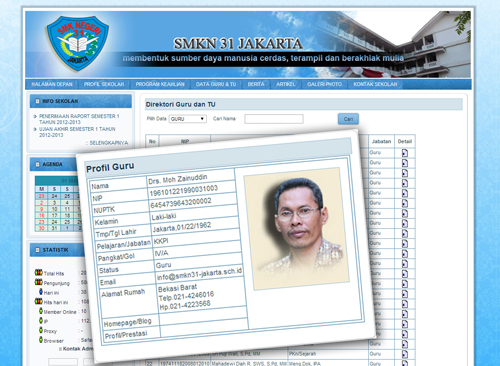Image resolution: width=500 pixels, height=366 pixels.
Task: Click the NIP value 196101221990031003
Action: coord(184,191)
